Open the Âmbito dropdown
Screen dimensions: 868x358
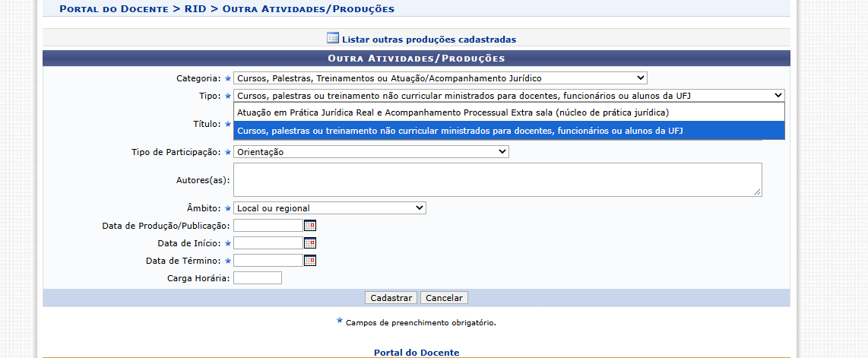click(x=330, y=208)
